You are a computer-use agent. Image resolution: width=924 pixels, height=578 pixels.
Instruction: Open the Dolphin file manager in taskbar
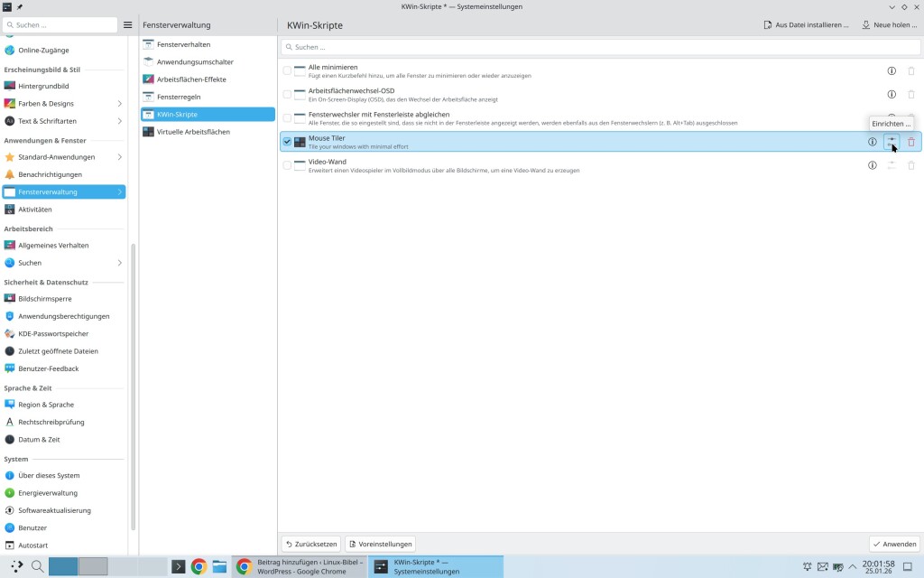click(x=219, y=567)
